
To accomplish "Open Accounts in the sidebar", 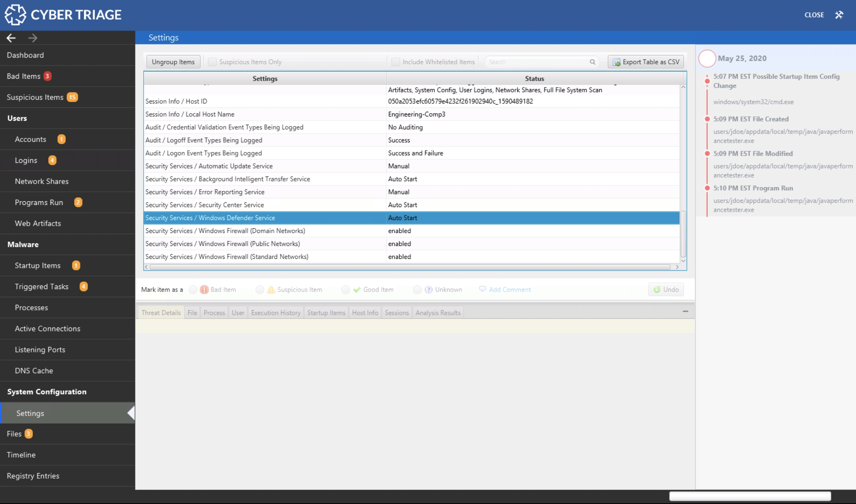I will coord(68,139).
